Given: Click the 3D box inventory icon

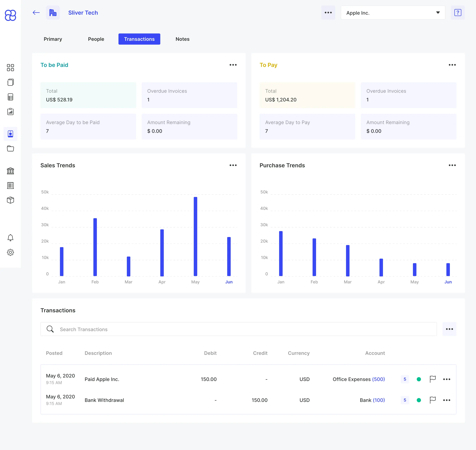Looking at the screenshot, I should tap(10, 200).
